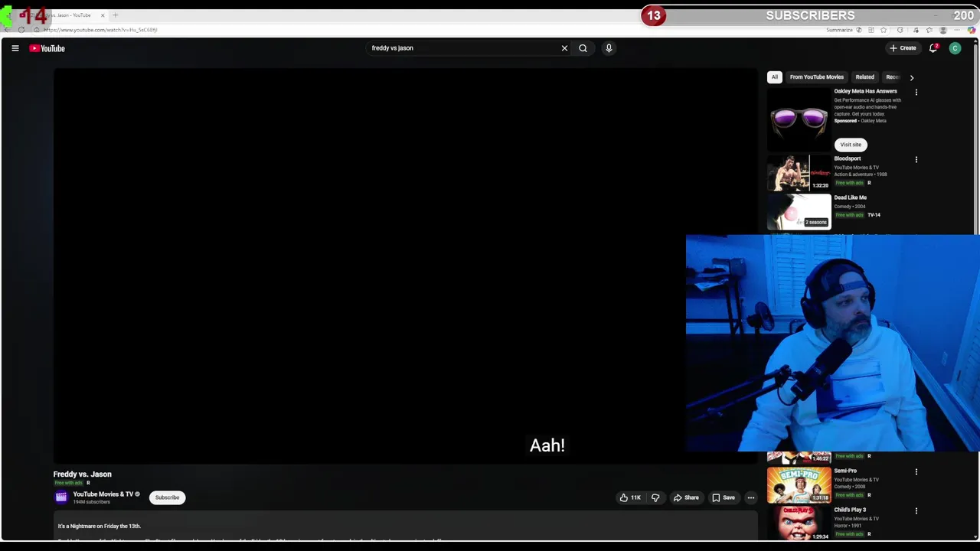Open Copilot sidebar icon
The width and height of the screenshot is (980, 551).
(x=972, y=30)
